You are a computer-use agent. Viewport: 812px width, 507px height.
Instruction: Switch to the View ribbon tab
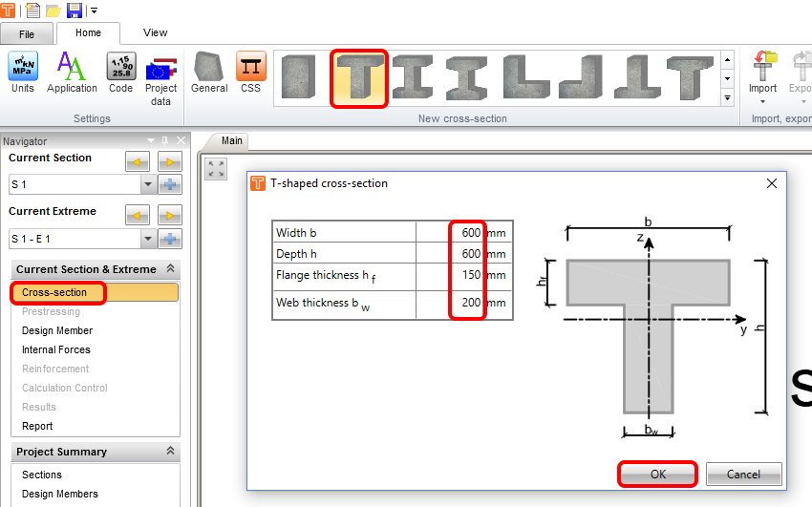point(156,32)
